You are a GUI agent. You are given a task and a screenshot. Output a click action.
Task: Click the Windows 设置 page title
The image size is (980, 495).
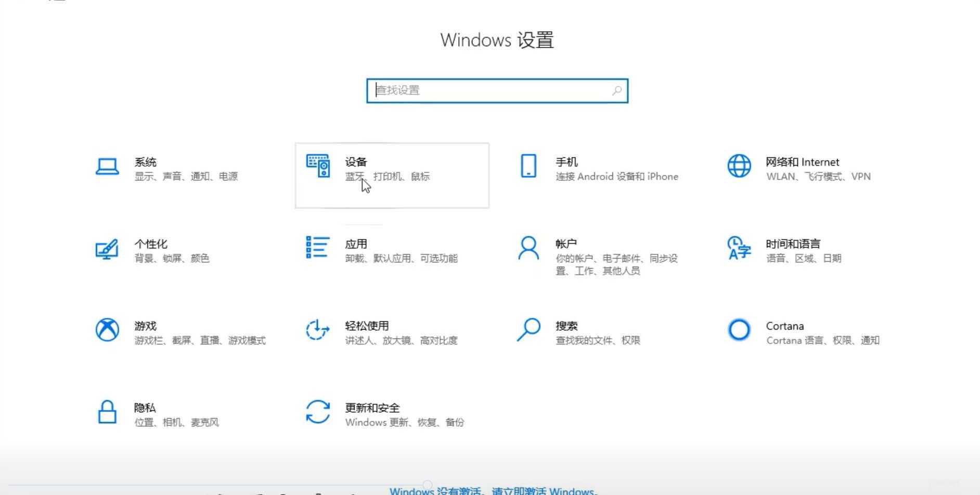coord(497,40)
